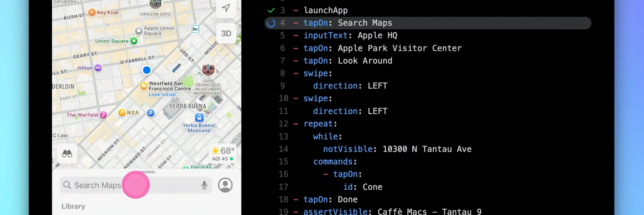644x215 pixels.
Task: Select the Union Square park marker
Action: 134,41
